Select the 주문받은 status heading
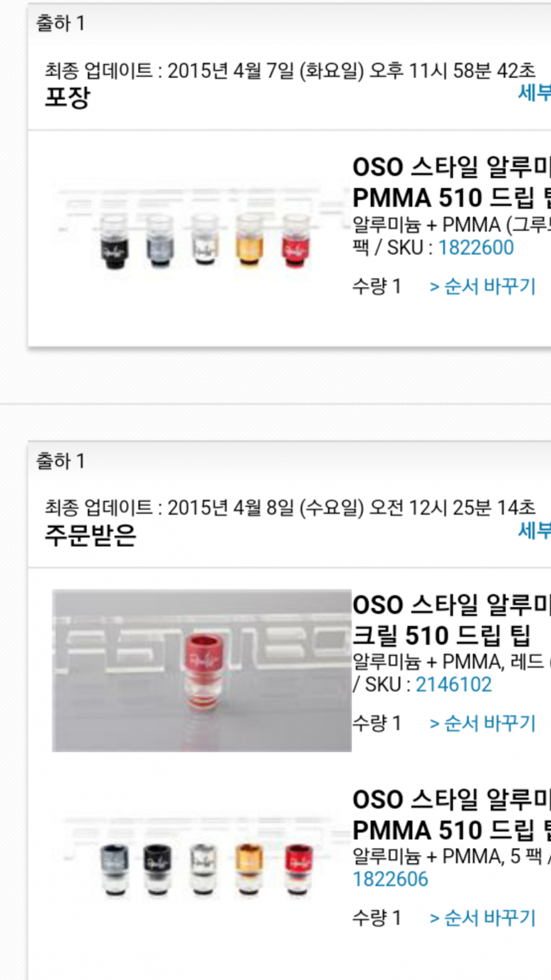Screen dimensions: 551x980 tap(91, 535)
